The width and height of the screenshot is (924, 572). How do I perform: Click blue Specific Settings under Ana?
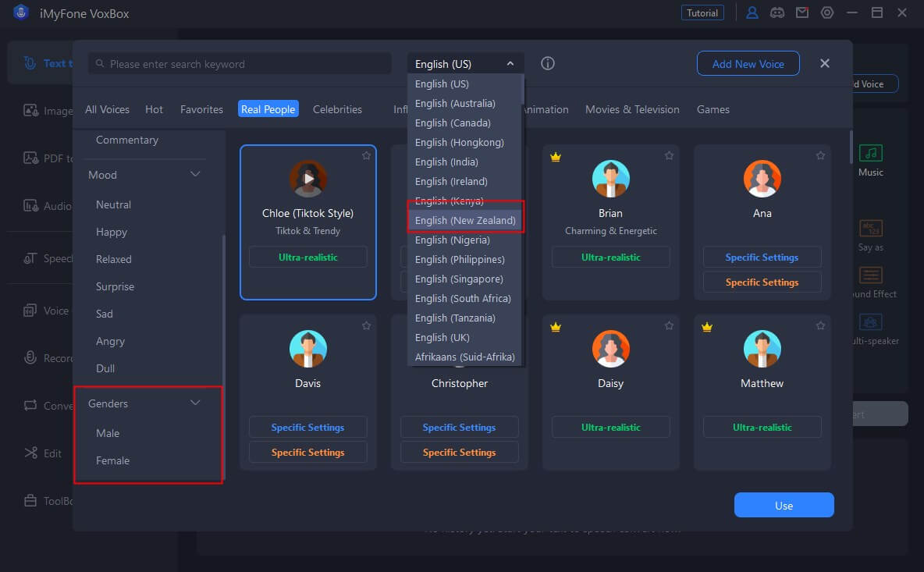[762, 258]
